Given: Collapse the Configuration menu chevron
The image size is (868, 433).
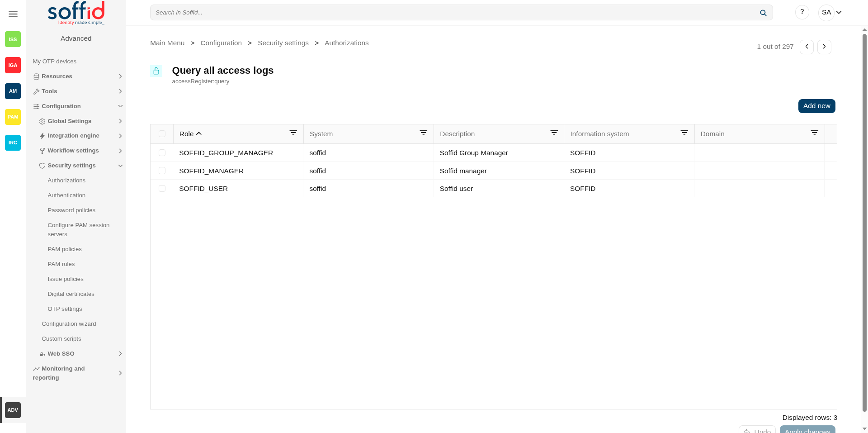Looking at the screenshot, I should coord(120,106).
